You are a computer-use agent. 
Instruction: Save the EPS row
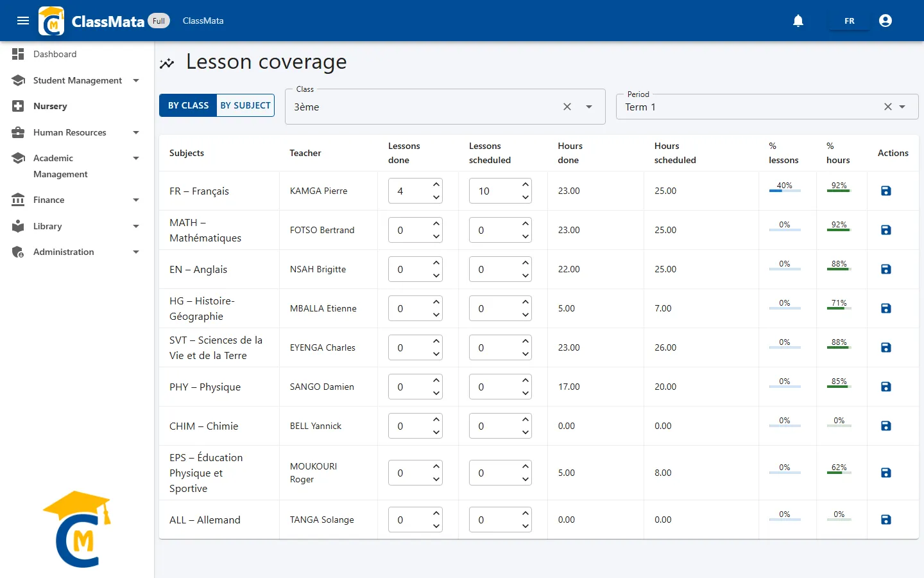[x=886, y=473]
